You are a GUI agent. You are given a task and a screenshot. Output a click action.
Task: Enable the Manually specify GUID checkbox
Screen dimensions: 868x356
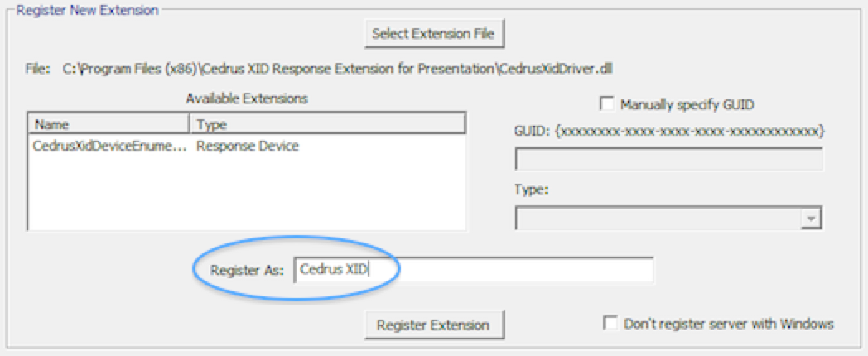click(x=607, y=104)
